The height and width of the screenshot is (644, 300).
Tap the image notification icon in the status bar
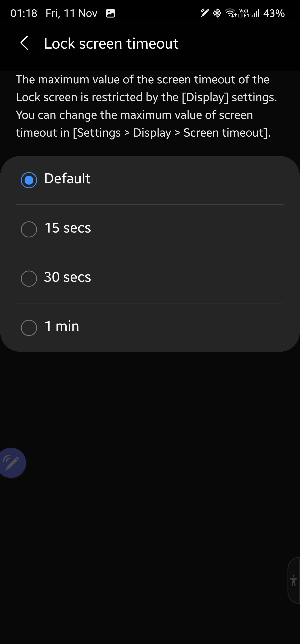click(110, 13)
